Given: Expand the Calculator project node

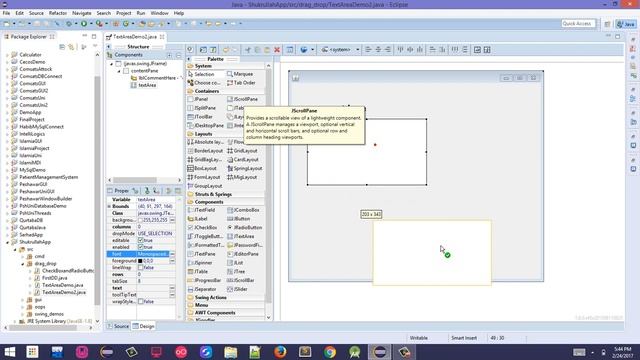Looking at the screenshot, I should [7, 55].
